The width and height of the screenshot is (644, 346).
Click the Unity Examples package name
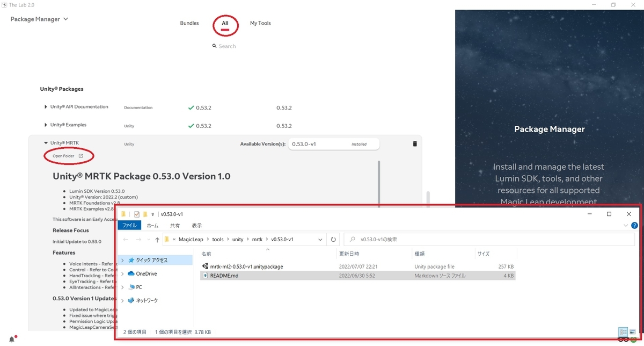tap(68, 125)
